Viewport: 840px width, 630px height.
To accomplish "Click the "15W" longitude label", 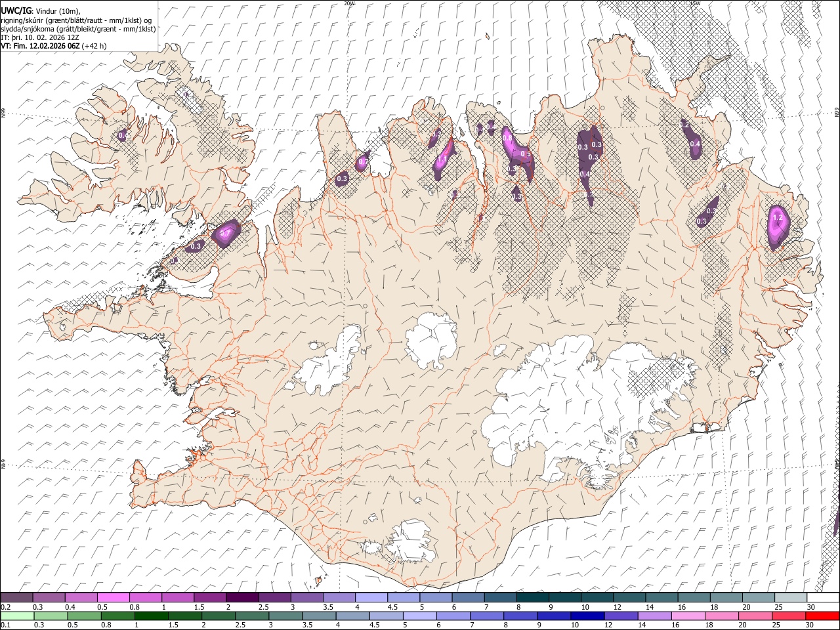I will tap(695, 3).
